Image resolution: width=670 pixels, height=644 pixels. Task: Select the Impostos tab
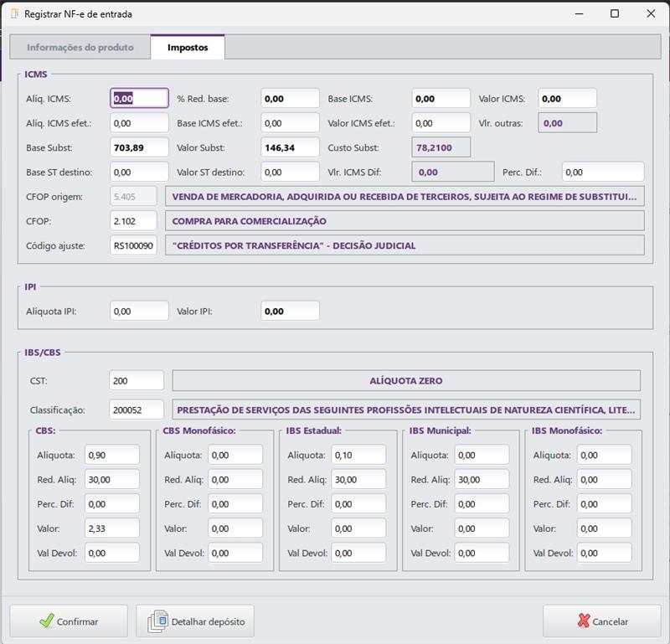point(188,48)
